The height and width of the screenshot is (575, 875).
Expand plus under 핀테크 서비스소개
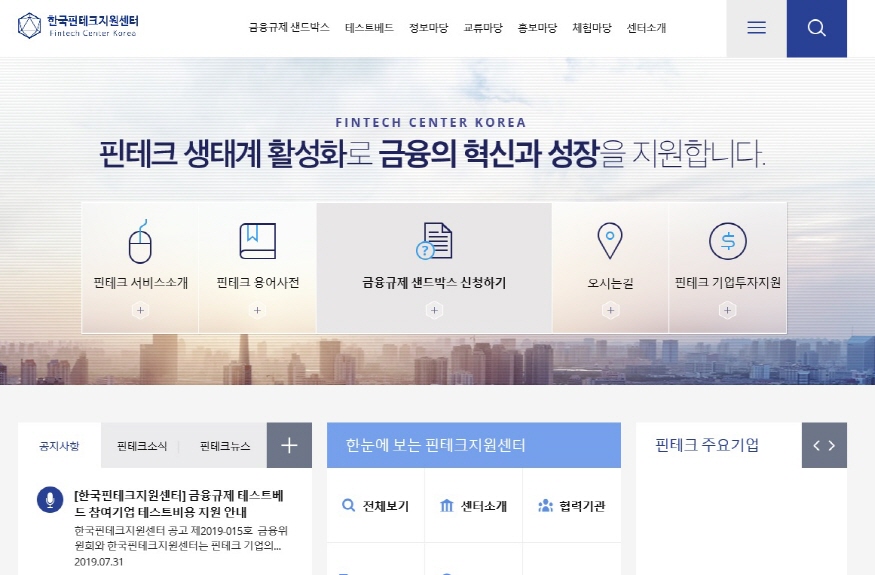coord(140,310)
